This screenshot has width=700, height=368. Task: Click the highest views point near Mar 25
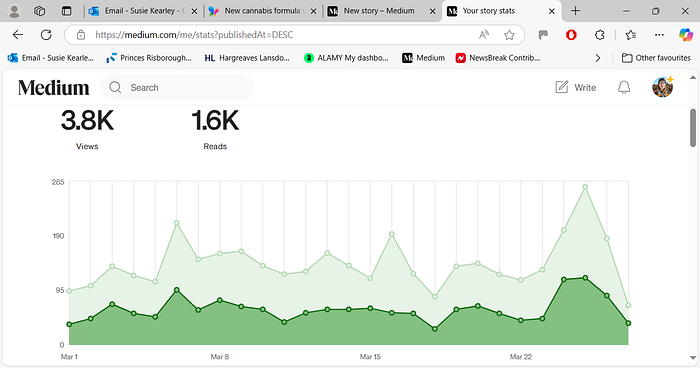coord(585,187)
